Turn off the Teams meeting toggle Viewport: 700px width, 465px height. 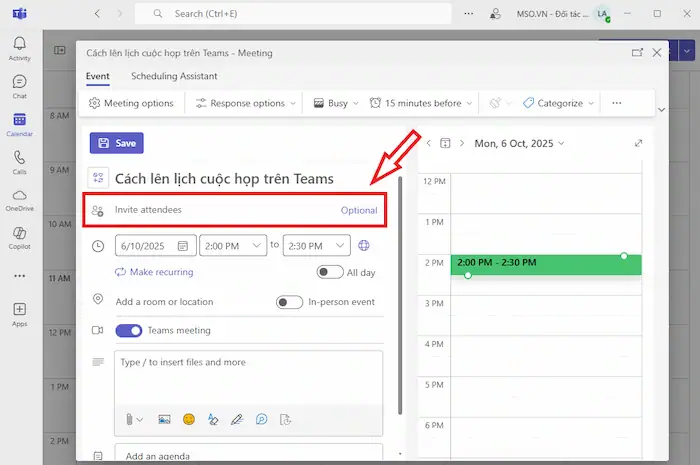click(129, 330)
